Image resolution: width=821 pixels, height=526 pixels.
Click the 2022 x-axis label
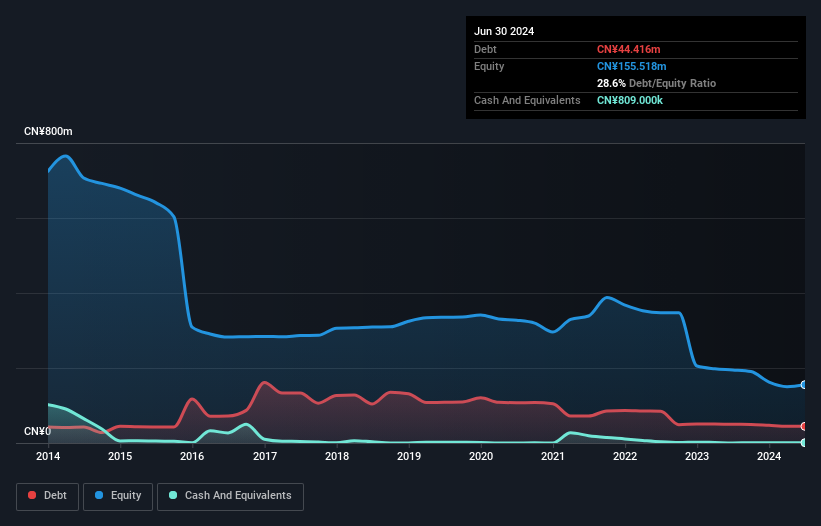tap(625, 456)
